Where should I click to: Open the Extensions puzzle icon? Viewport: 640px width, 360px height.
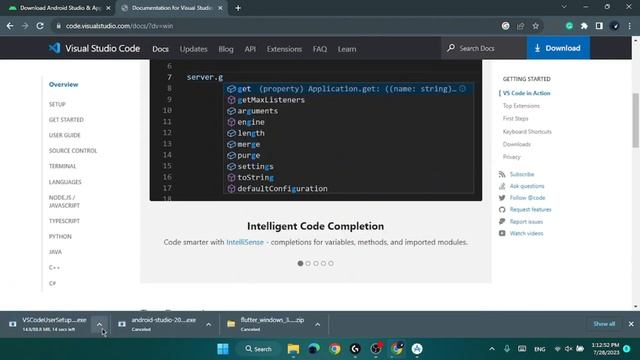click(584, 26)
